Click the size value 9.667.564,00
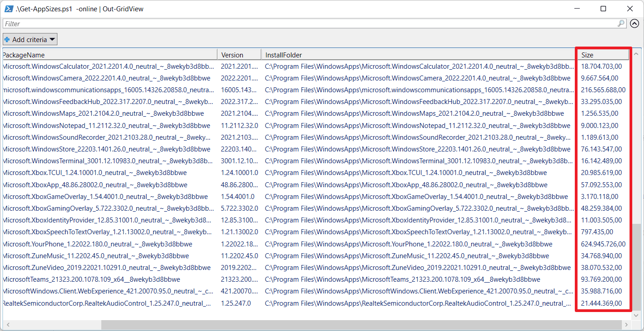The image size is (644, 331). point(599,78)
